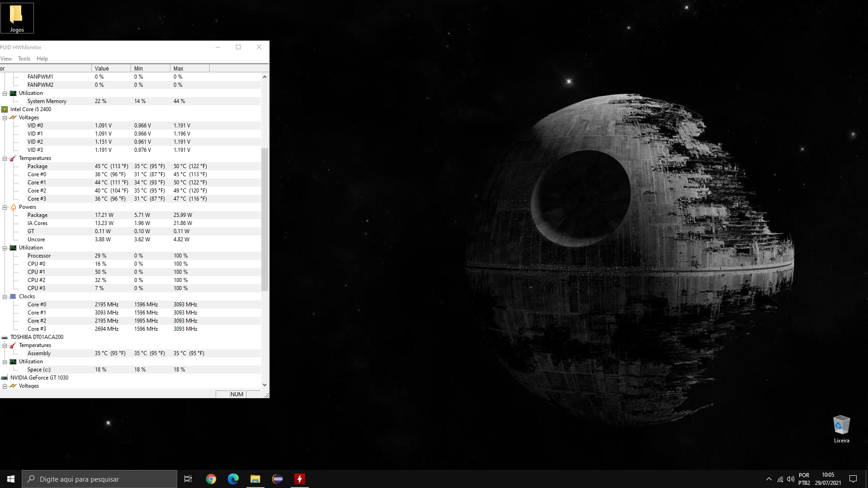
Task: Select the Intel Core i5 2400 row
Action: pyautogui.click(x=130, y=109)
